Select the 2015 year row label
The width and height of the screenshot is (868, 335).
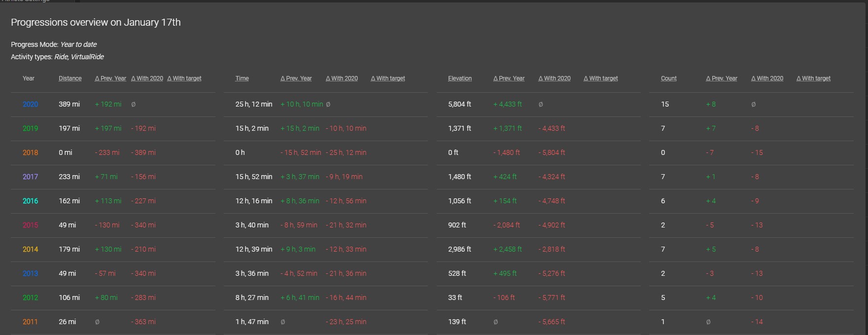click(x=30, y=225)
